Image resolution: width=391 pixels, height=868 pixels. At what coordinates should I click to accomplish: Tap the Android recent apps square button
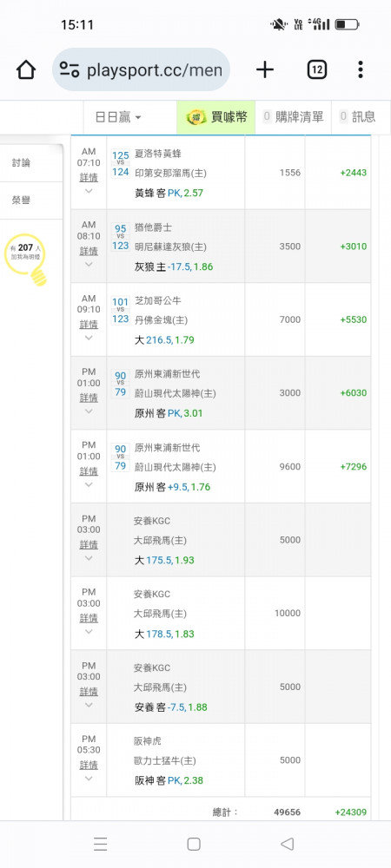(x=194, y=844)
